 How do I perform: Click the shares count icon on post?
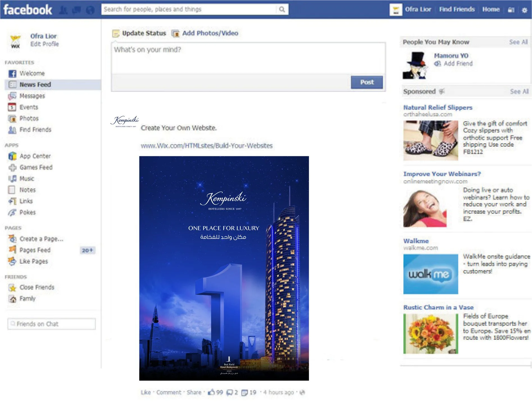(x=245, y=392)
